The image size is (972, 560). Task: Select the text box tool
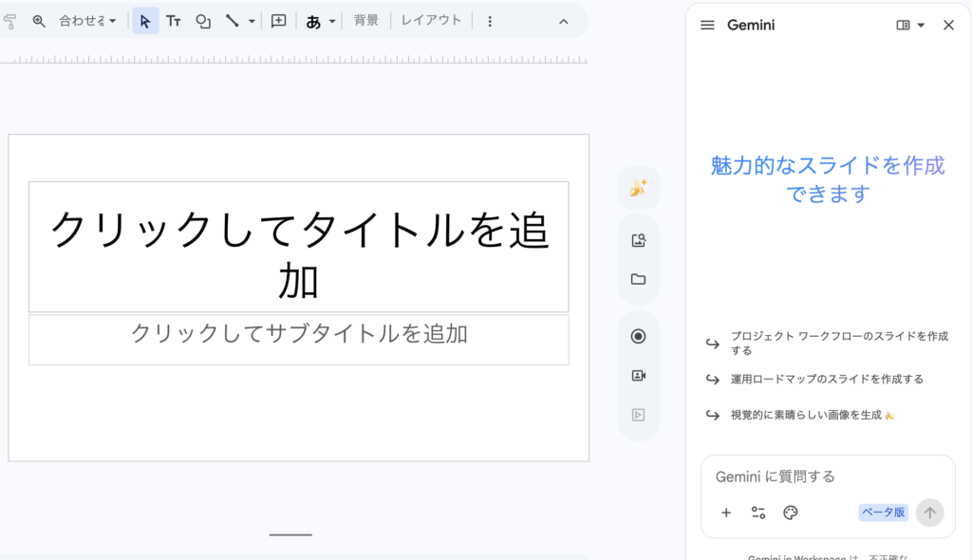click(x=174, y=21)
